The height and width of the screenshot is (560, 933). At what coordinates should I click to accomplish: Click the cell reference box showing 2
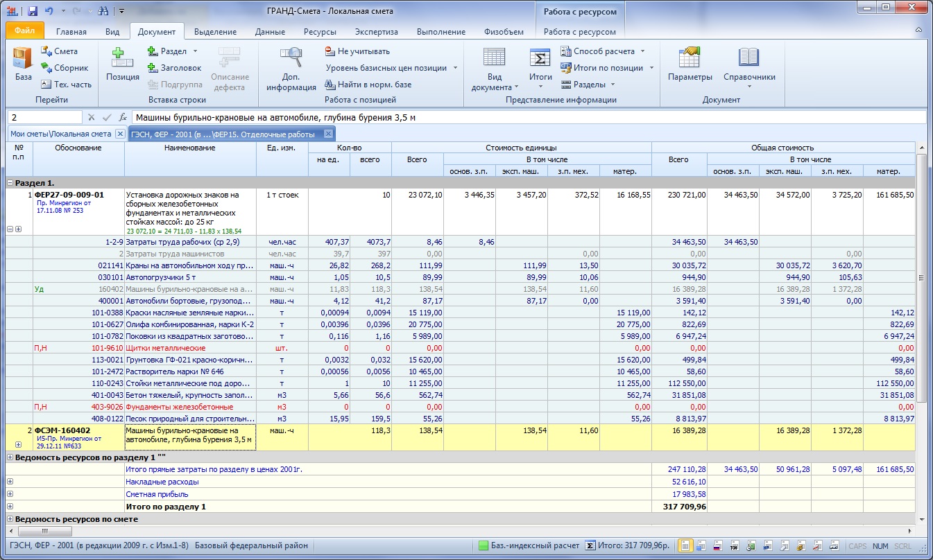[x=44, y=118]
